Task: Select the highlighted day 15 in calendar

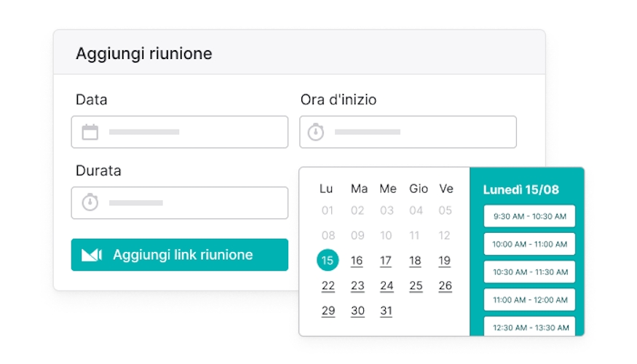Action: [x=328, y=261]
